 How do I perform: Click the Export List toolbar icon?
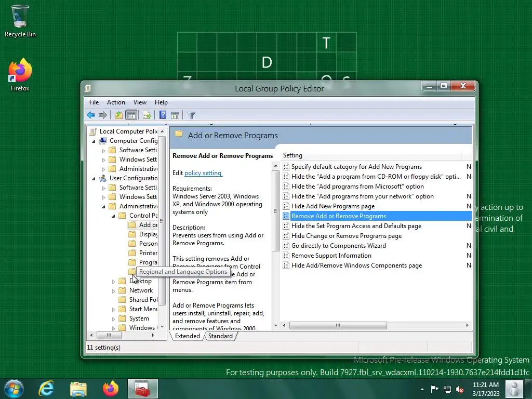tap(147, 115)
